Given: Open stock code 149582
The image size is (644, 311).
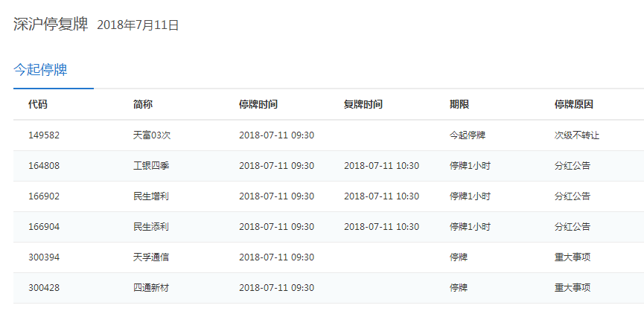Looking at the screenshot, I should click(x=44, y=135).
